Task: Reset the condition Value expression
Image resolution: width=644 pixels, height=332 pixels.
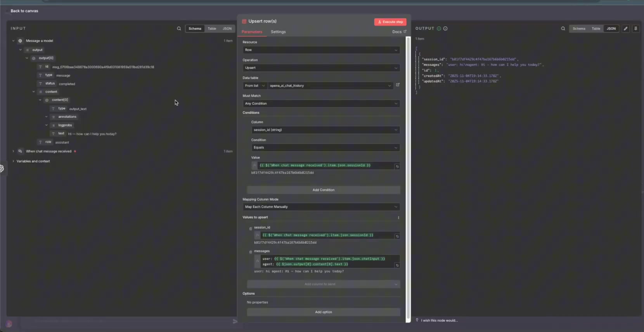Action: (397, 167)
